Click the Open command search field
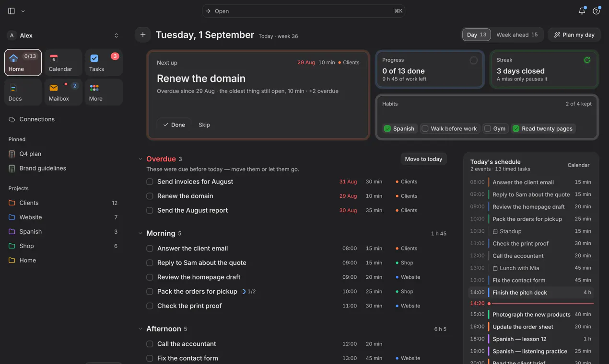Screen dimensions: 609x364 coord(304,11)
